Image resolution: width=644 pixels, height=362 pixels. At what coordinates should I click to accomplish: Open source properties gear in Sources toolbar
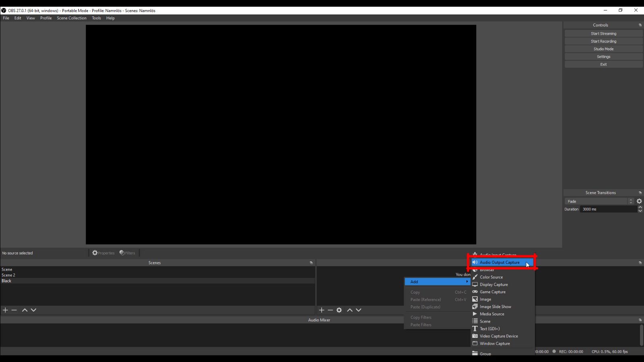tap(339, 310)
